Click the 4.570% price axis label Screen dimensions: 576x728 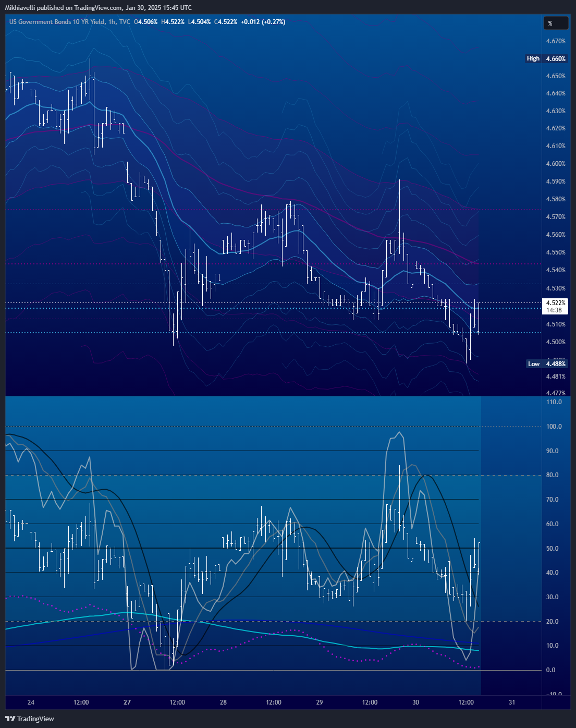pos(555,217)
